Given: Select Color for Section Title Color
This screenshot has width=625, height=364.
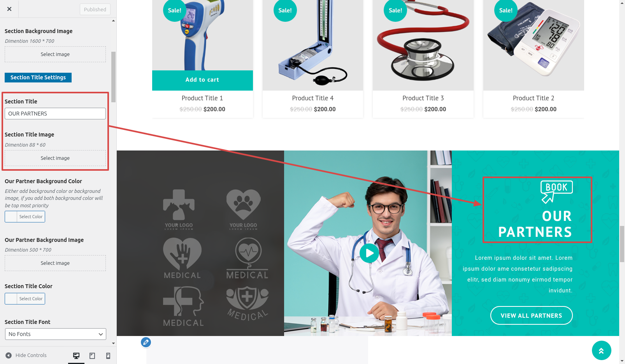Looking at the screenshot, I should click(25, 299).
